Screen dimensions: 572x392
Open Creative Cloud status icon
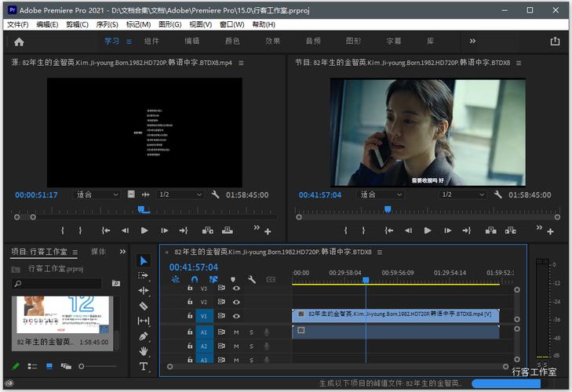point(9,383)
